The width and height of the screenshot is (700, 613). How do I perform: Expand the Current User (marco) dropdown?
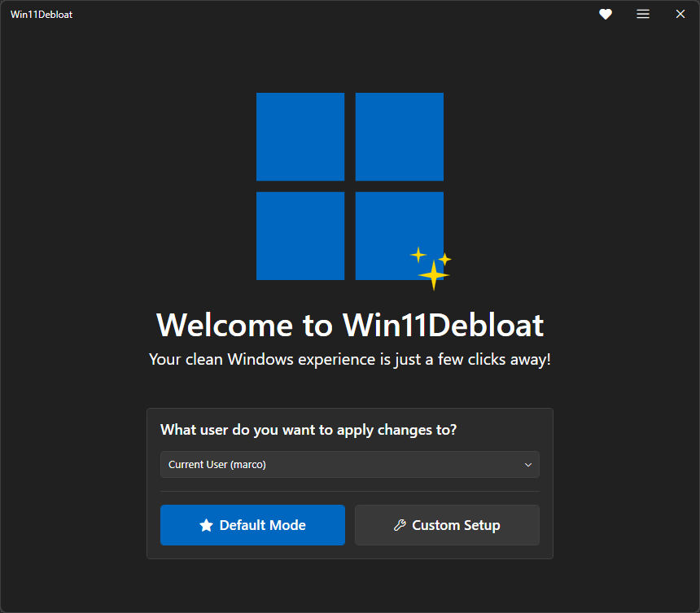(x=350, y=464)
